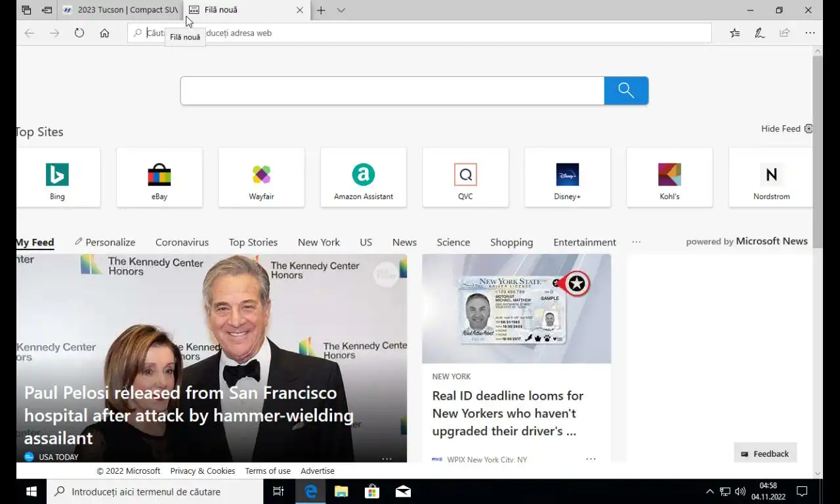This screenshot has height=504, width=840.
Task: Open Microsoft Store from the taskbar
Action: pos(372,492)
